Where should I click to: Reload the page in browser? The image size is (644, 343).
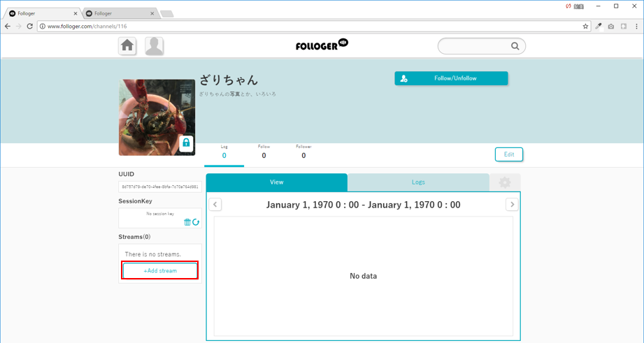click(29, 27)
